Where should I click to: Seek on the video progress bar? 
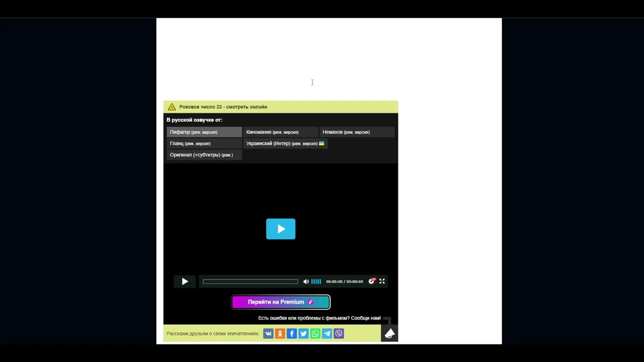(x=250, y=282)
